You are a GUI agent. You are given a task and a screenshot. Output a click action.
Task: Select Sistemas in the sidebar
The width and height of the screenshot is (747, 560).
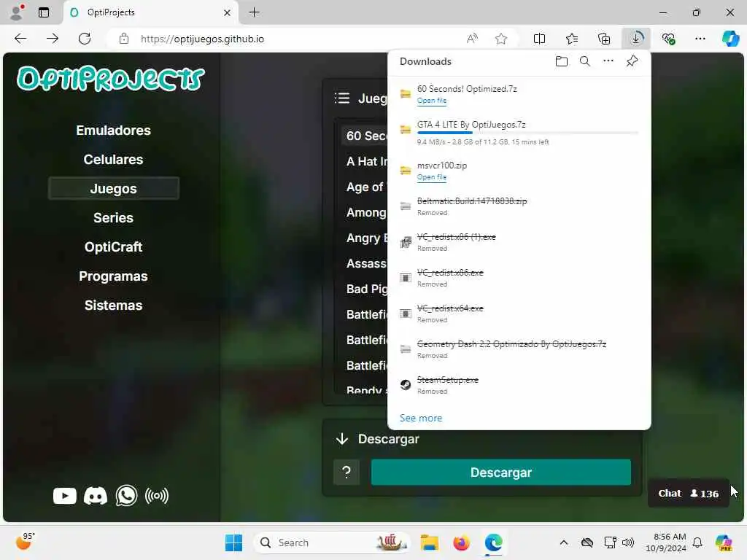pos(113,306)
